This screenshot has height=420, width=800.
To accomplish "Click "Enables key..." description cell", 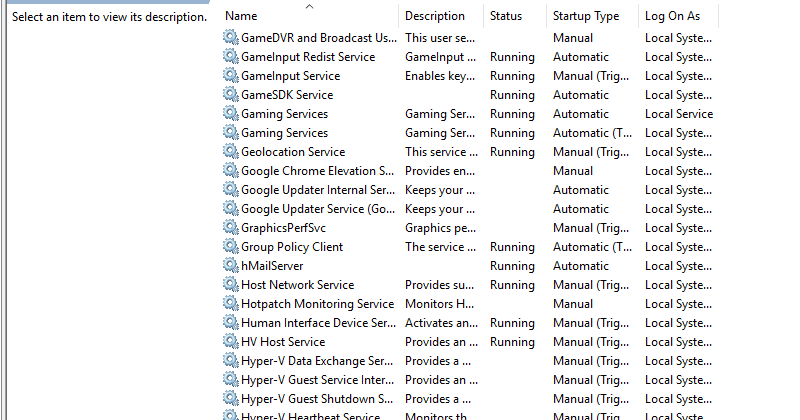I will [x=440, y=76].
